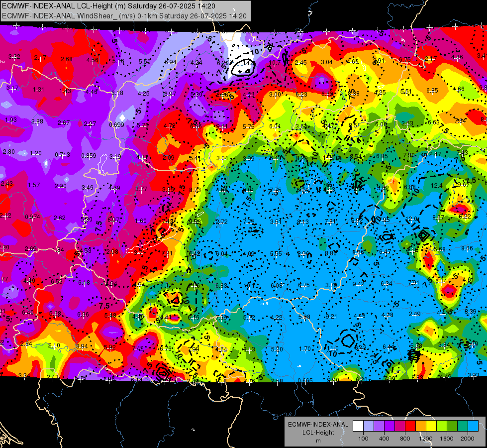The height and width of the screenshot is (448, 487).
Task: Click the 1600 legend tick label
Action: click(x=447, y=439)
